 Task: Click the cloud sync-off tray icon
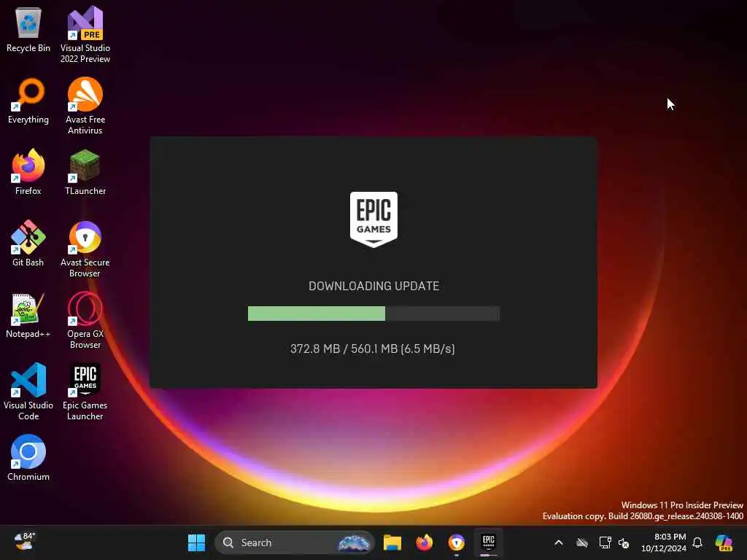coord(581,542)
